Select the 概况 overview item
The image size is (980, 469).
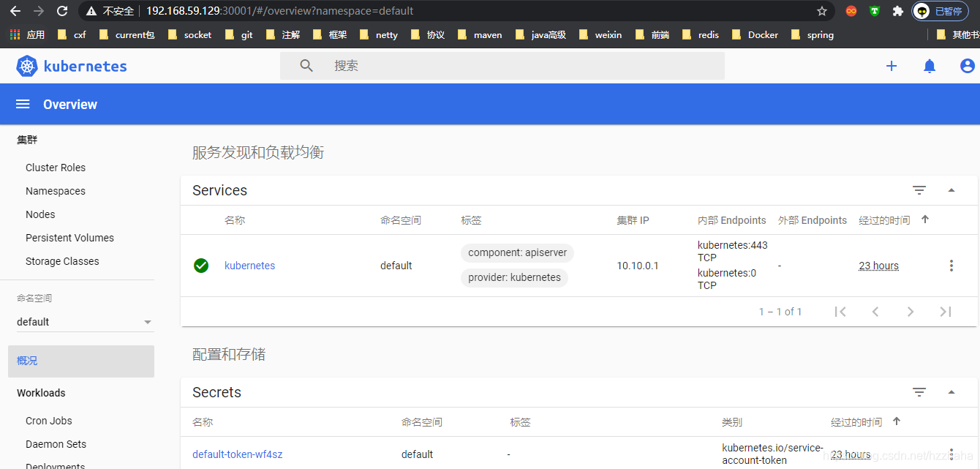(x=81, y=361)
